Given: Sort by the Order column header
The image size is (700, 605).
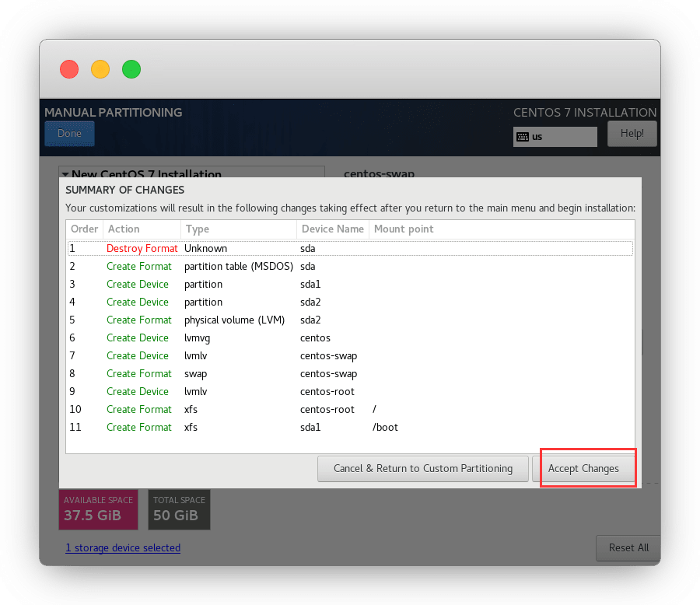Looking at the screenshot, I should click(84, 229).
